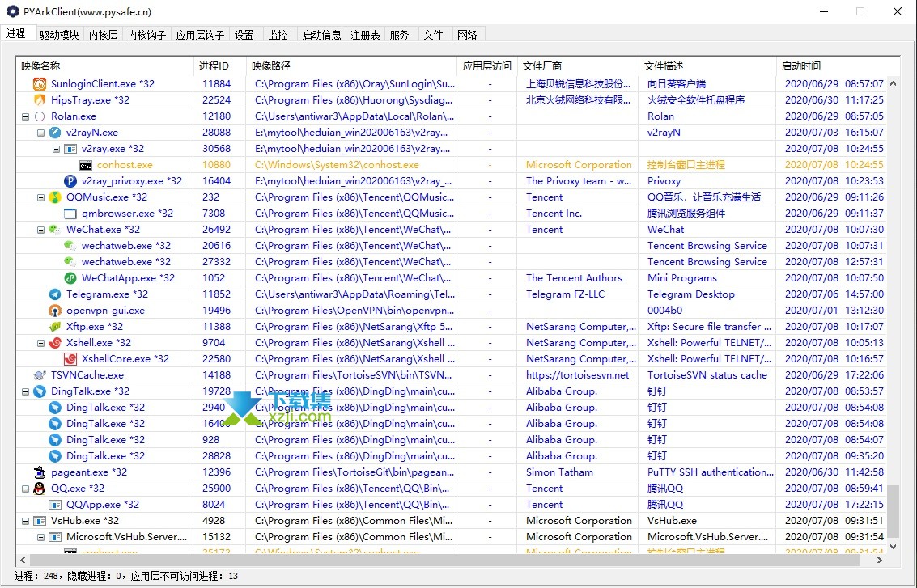The image size is (917, 588).
Task: Sort by 启动时间 column header
Action: point(838,66)
